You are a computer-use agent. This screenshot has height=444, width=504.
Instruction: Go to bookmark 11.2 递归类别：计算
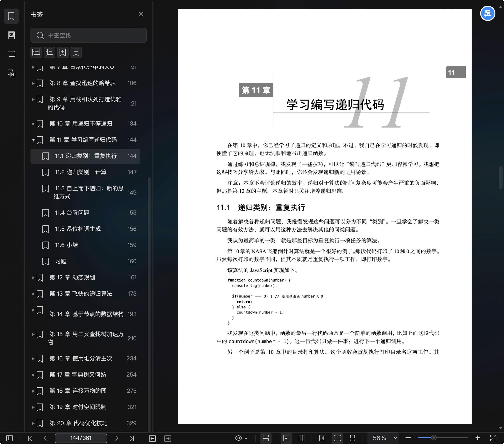click(x=85, y=172)
